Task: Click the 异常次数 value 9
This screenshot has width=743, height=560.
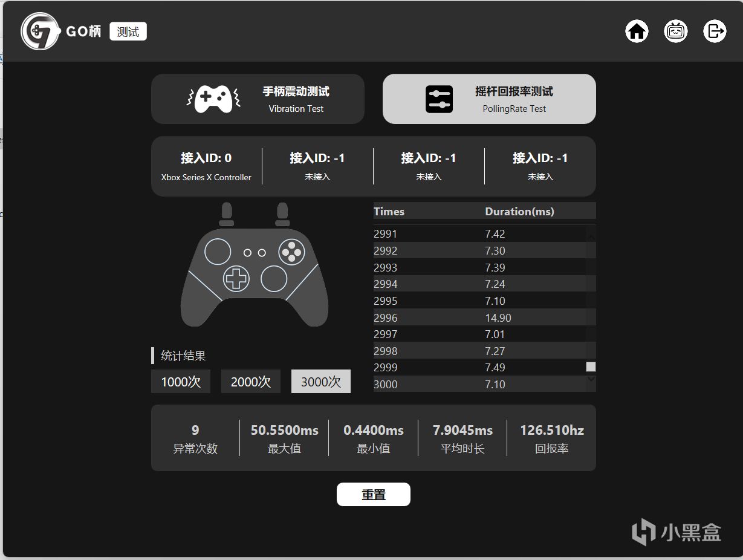Action: [x=195, y=430]
